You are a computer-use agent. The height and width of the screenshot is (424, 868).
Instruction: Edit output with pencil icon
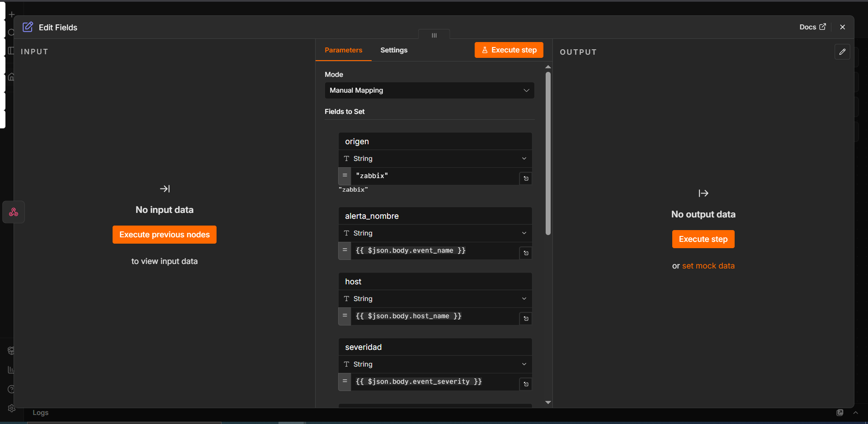click(842, 52)
